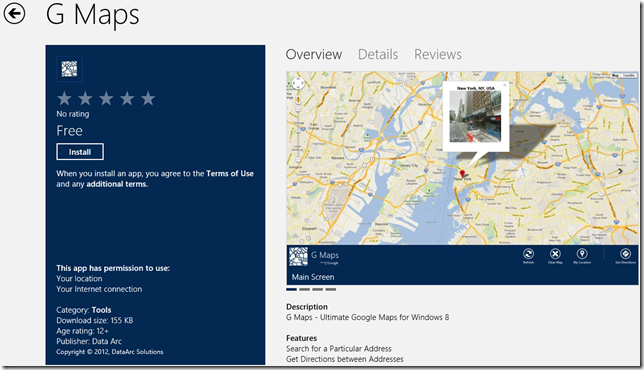Screen dimensions: 644x370
Task: Click the G Maps app tile icon
Action: [x=69, y=69]
